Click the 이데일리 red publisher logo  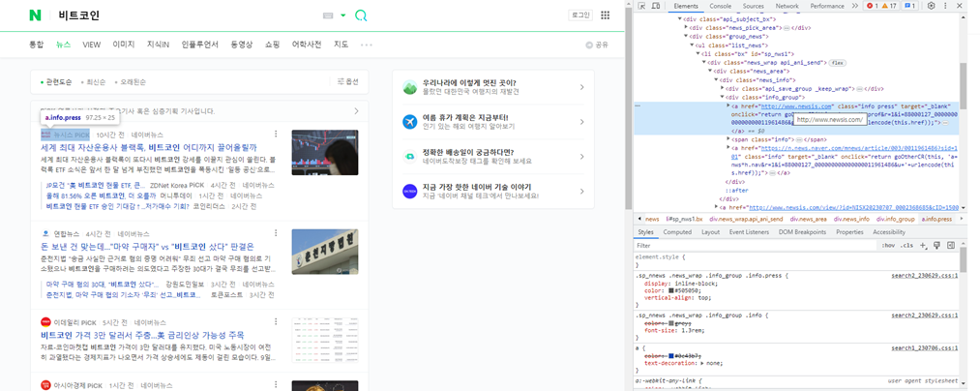[x=45, y=322]
